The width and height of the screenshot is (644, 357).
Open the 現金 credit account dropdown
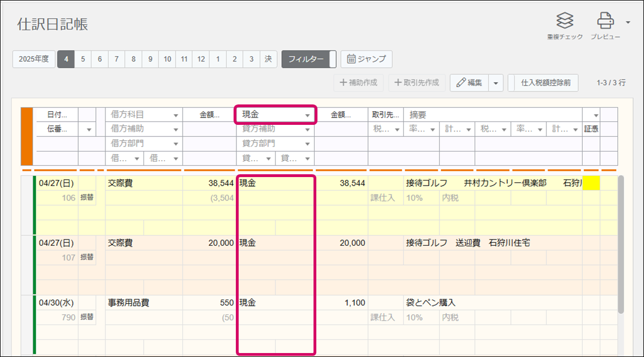(x=307, y=115)
